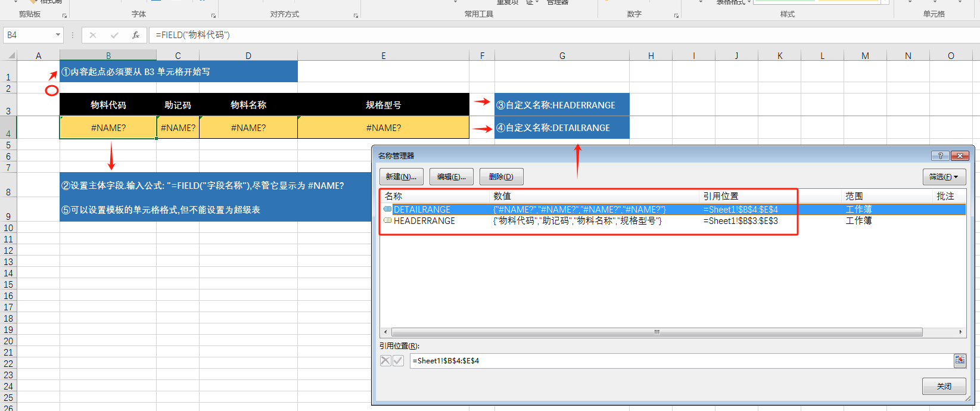Select the 物料代码 header cell
This screenshot has width=980, height=411.
pyautogui.click(x=108, y=105)
